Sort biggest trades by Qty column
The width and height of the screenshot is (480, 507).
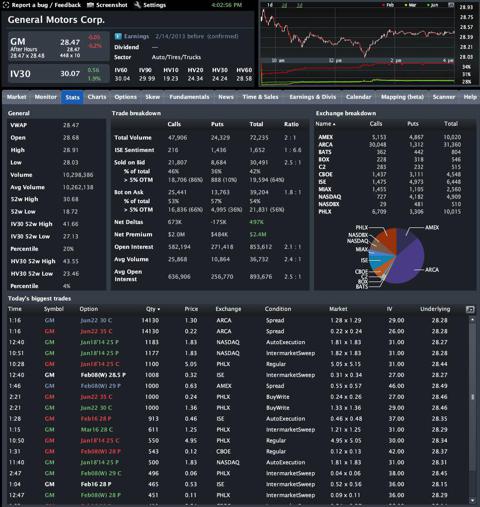click(x=153, y=309)
